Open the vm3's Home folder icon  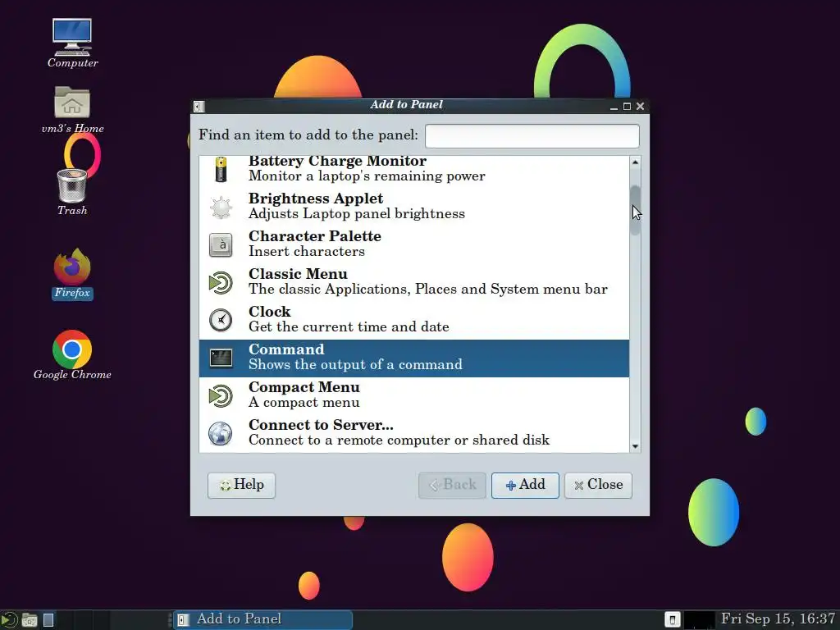pyautogui.click(x=72, y=102)
